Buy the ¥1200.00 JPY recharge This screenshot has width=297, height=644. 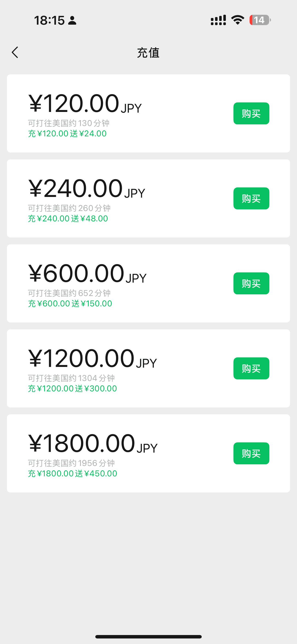pyautogui.click(x=251, y=368)
